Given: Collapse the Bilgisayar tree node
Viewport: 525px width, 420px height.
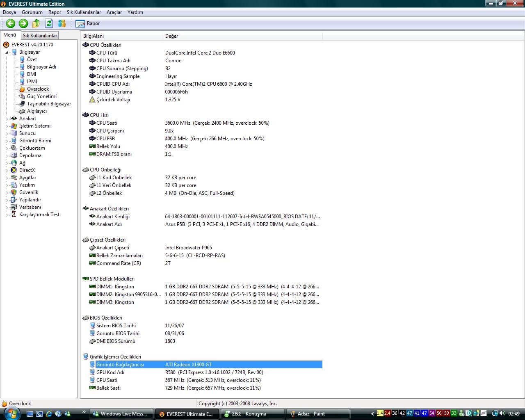Looking at the screenshot, I should (x=7, y=52).
